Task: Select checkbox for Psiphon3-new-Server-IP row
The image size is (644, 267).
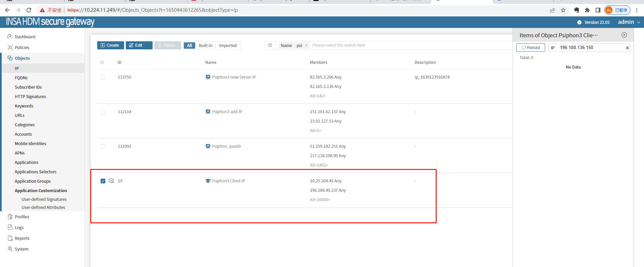Action: 103,77
